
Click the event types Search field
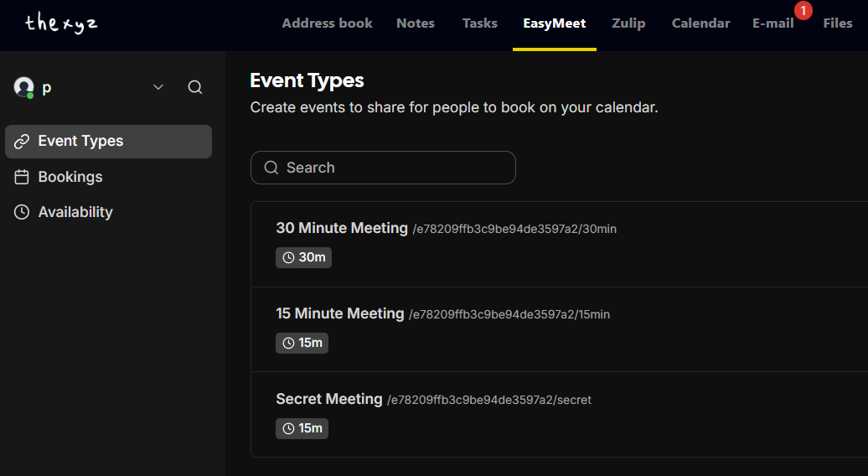tap(383, 168)
